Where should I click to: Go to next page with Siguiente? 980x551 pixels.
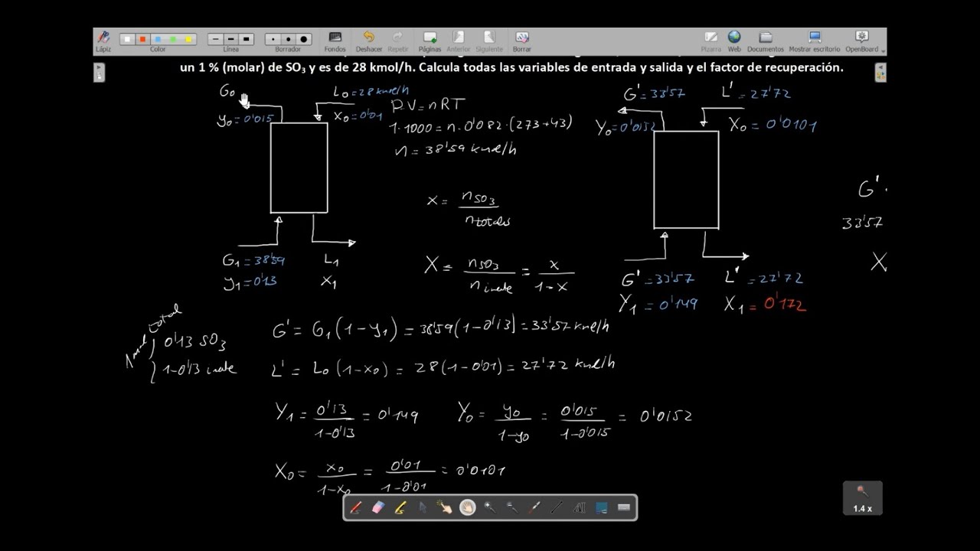[489, 41]
